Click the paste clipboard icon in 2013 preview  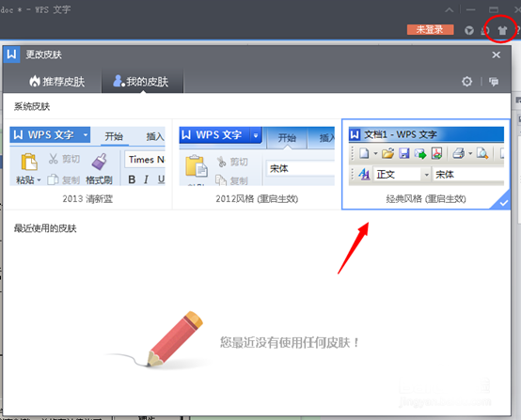29,162
